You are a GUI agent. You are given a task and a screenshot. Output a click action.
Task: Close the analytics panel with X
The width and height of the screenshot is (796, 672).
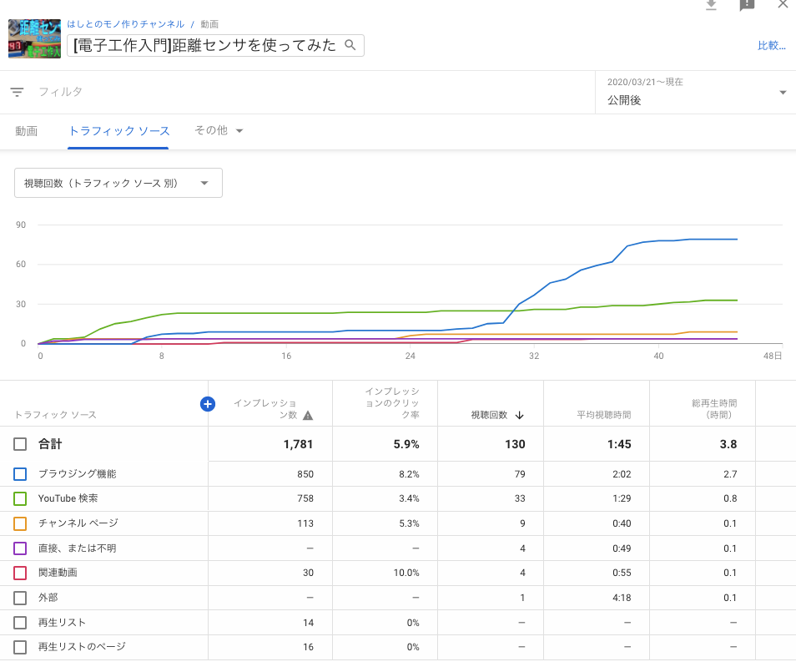click(783, 5)
